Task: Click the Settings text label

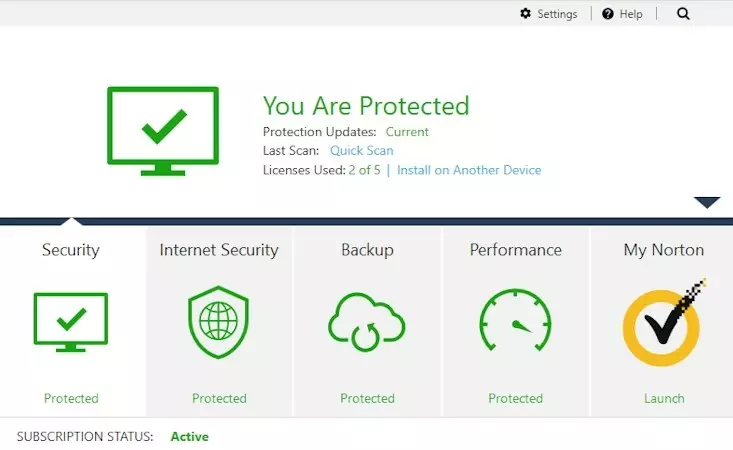Action: point(557,14)
